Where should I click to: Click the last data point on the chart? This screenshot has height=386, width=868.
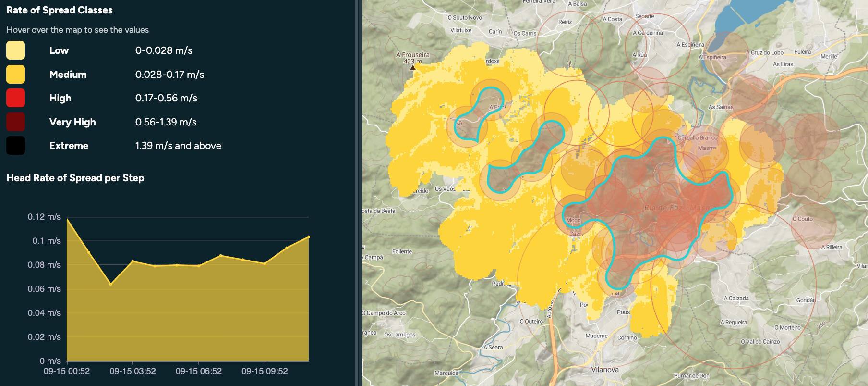[309, 237]
